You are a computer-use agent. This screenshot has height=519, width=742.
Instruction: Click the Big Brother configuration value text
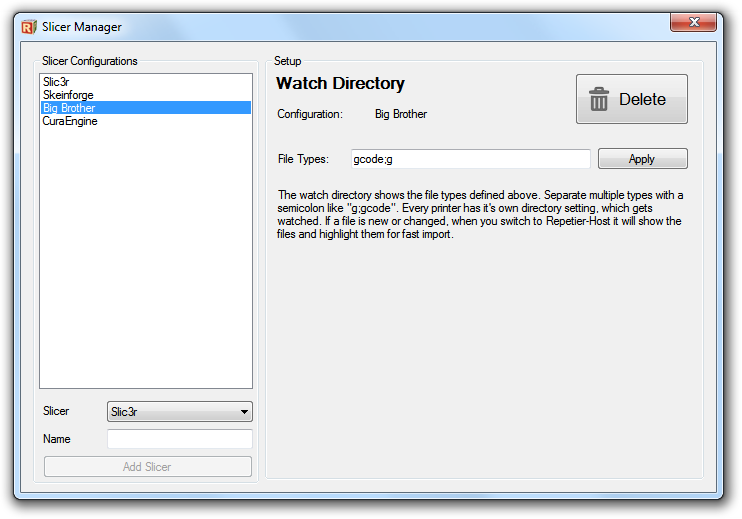(401, 114)
